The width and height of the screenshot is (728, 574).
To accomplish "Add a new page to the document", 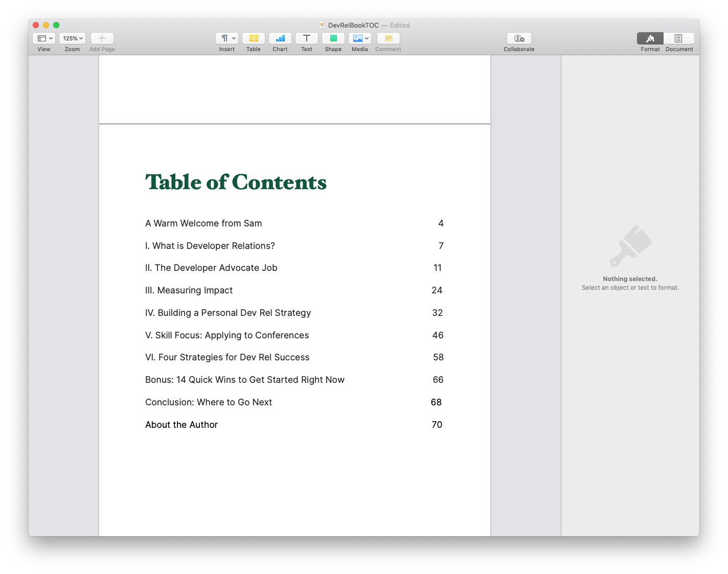I will [x=102, y=38].
